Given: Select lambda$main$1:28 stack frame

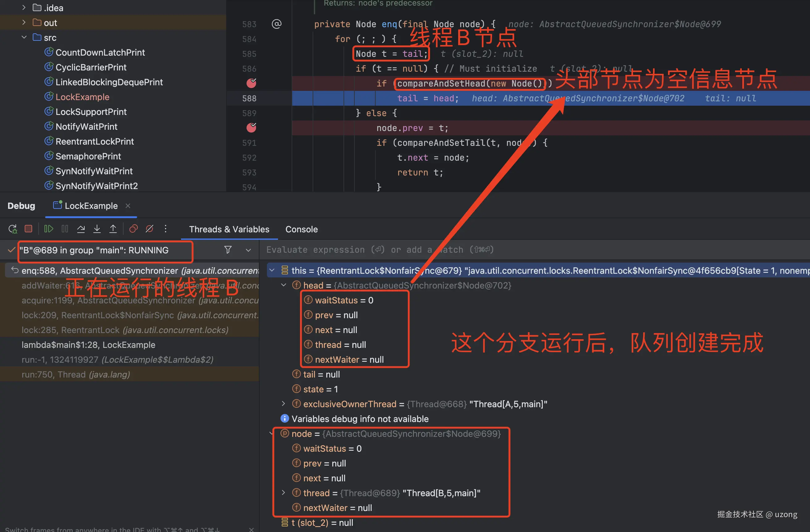Looking at the screenshot, I should (88, 345).
